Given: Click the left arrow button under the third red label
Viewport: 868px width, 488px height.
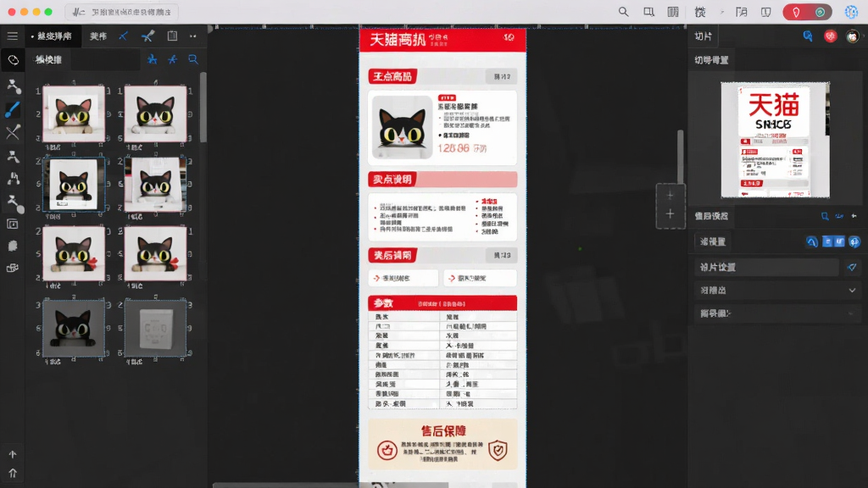Looking at the screenshot, I should pyautogui.click(x=403, y=278).
